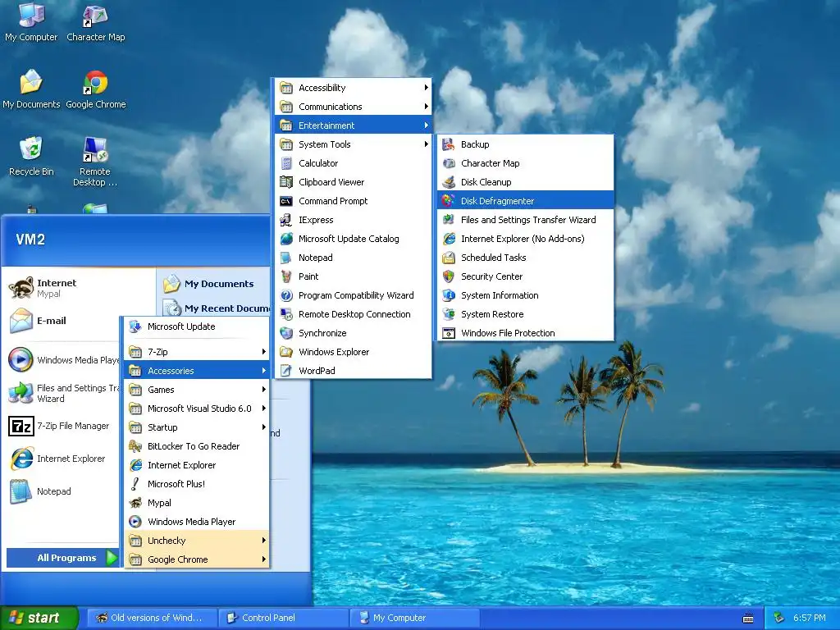Expand the Google Chrome submenu arrow
Viewport: 840px width, 630px height.
click(x=264, y=559)
